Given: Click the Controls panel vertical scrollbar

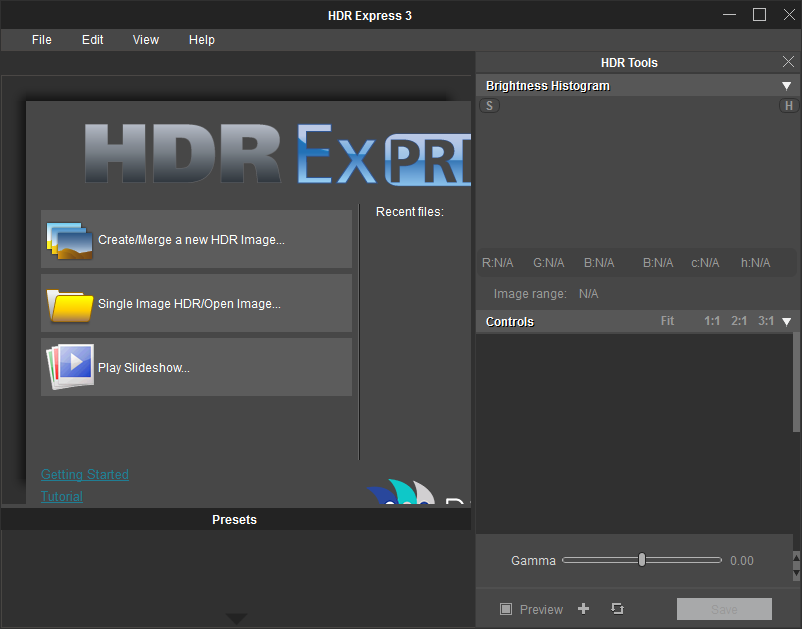Looking at the screenshot, I should pyautogui.click(x=796, y=382).
